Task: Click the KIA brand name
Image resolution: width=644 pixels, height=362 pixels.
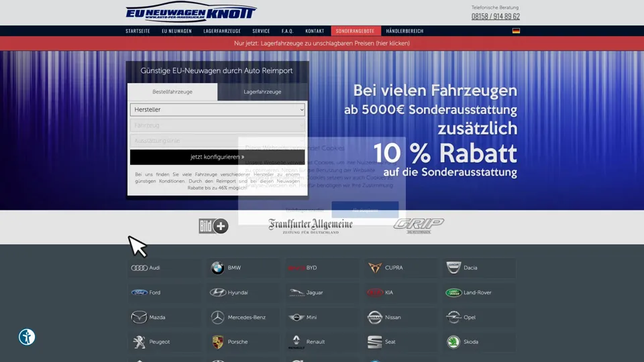Action: [x=389, y=293]
